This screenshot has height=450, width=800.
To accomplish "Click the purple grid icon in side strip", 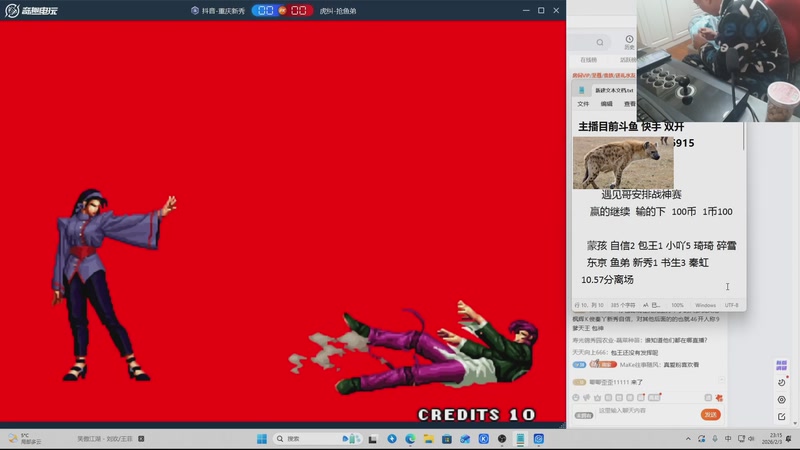I will (x=782, y=365).
